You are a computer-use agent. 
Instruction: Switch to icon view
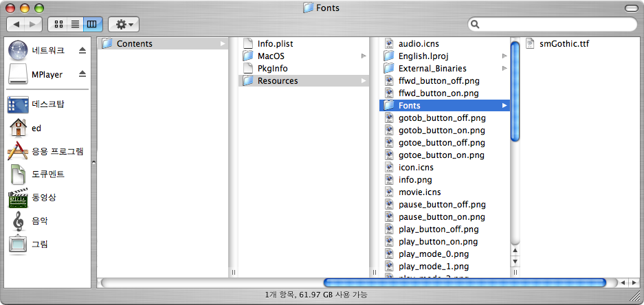tap(58, 25)
